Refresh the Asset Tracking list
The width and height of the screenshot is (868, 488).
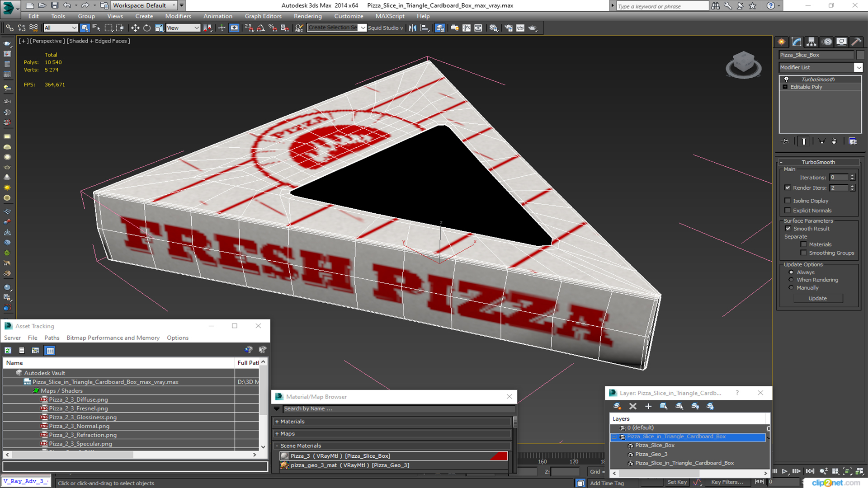[8, 351]
